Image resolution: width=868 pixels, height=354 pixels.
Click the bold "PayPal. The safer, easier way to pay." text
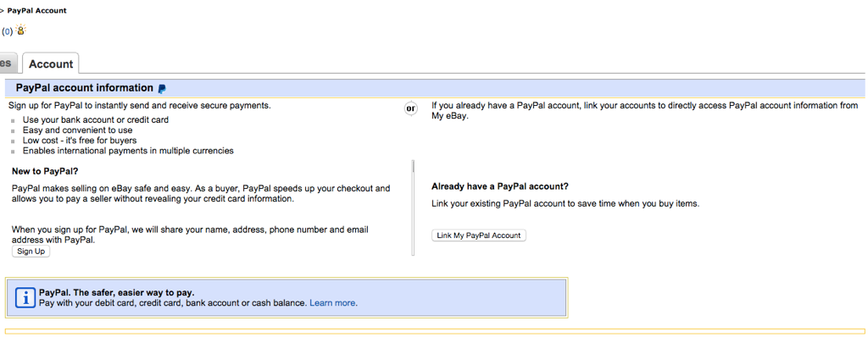pos(117,293)
